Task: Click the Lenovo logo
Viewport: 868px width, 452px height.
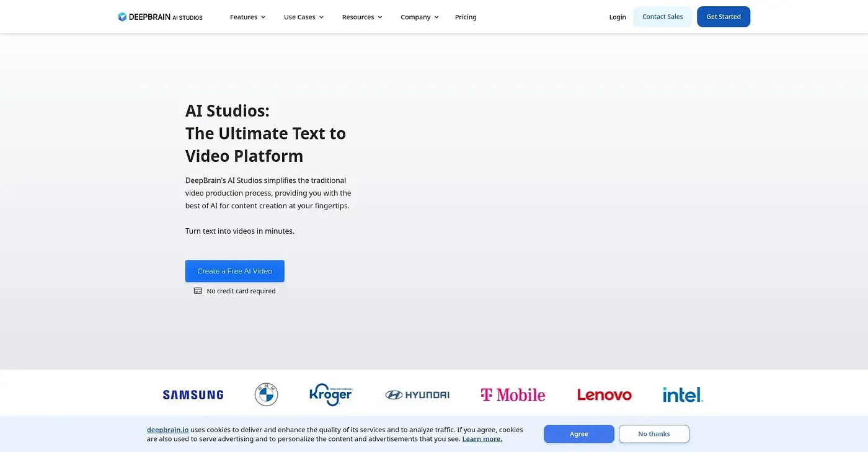Action: click(604, 395)
